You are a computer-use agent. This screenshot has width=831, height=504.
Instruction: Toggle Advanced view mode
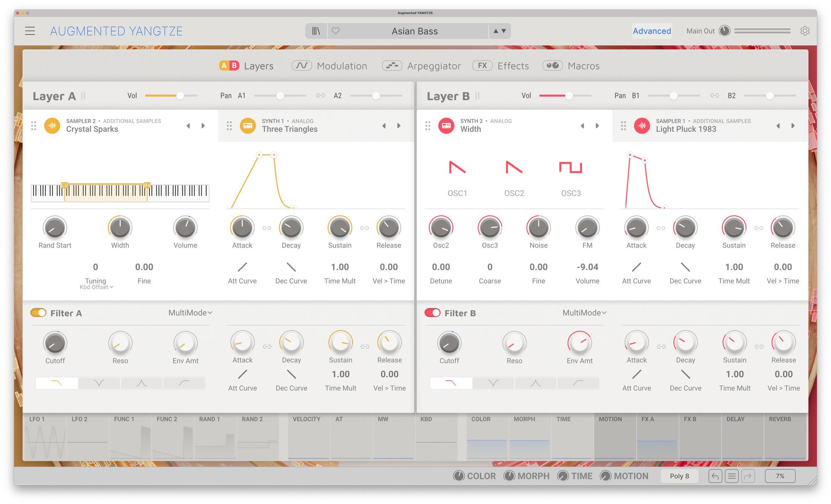click(x=652, y=31)
